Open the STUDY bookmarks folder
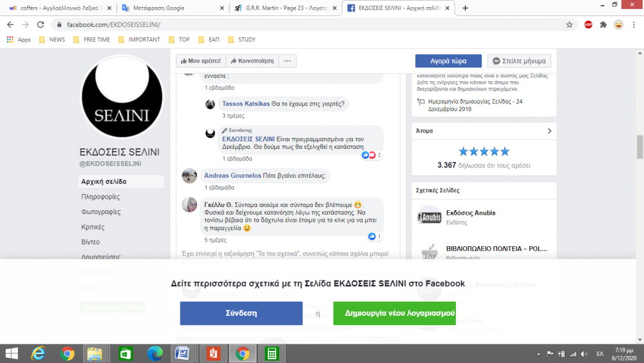This screenshot has height=363, width=644. click(241, 39)
